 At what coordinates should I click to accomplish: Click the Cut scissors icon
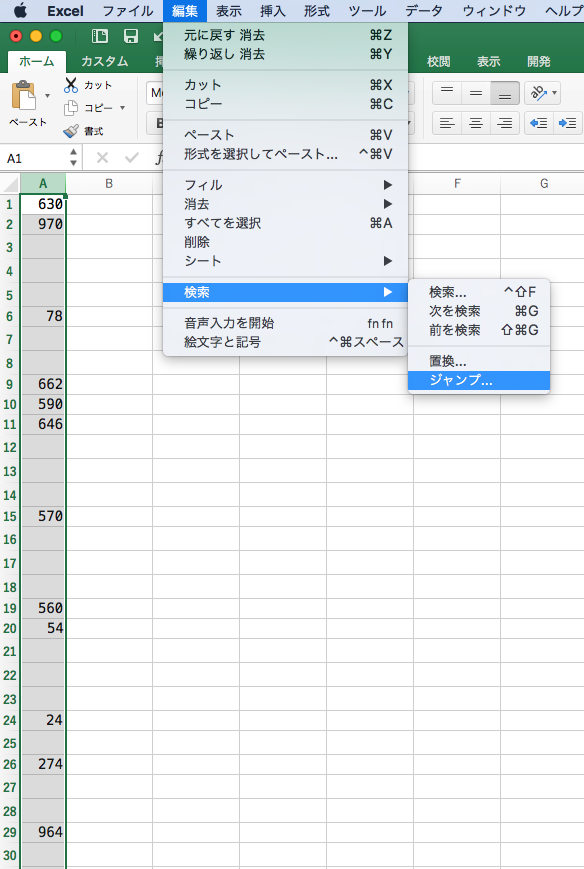[71, 85]
